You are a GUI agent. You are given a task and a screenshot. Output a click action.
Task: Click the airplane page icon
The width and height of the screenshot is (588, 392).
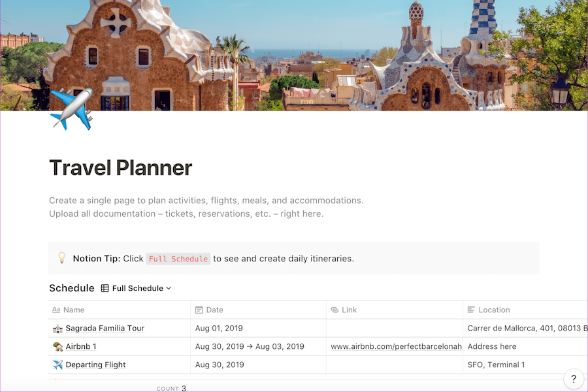pos(71,109)
